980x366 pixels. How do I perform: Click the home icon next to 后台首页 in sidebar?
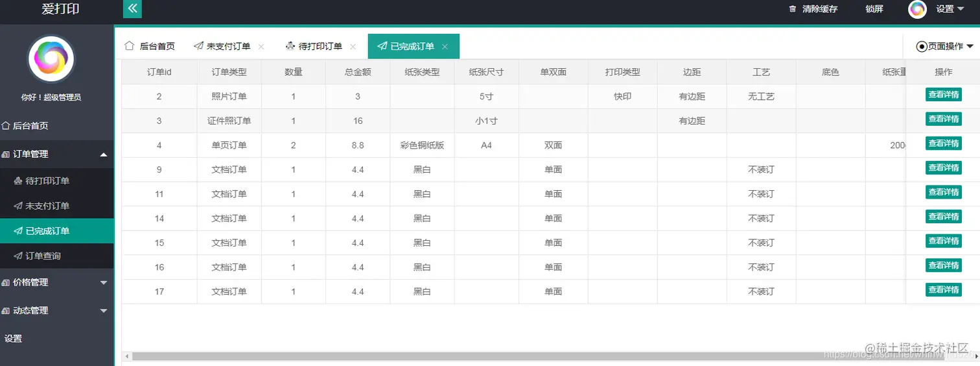[6, 126]
